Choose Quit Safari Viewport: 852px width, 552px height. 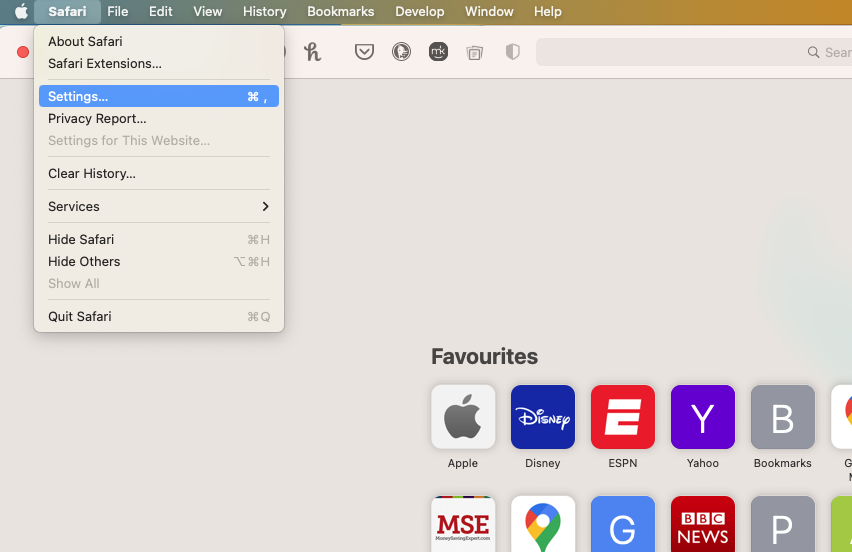click(159, 316)
